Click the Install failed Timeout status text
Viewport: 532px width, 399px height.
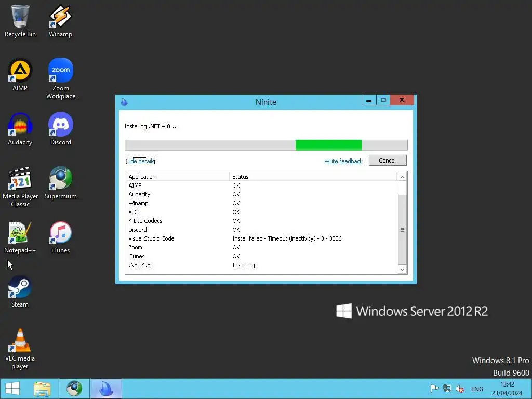(287, 238)
